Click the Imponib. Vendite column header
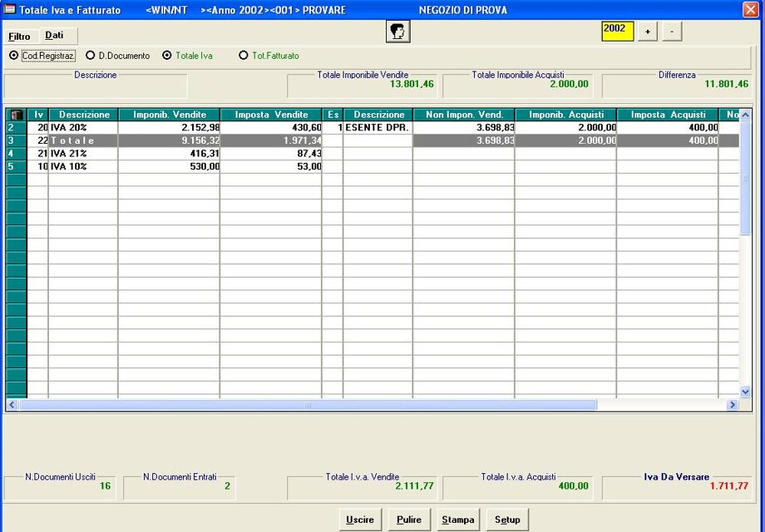765x532 pixels. point(169,115)
